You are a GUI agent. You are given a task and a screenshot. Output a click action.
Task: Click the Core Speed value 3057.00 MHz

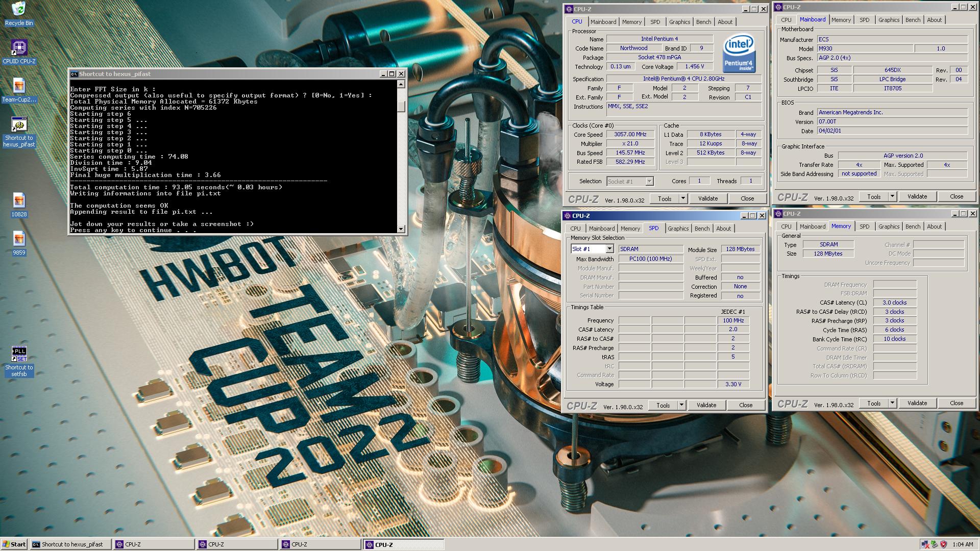tap(630, 134)
